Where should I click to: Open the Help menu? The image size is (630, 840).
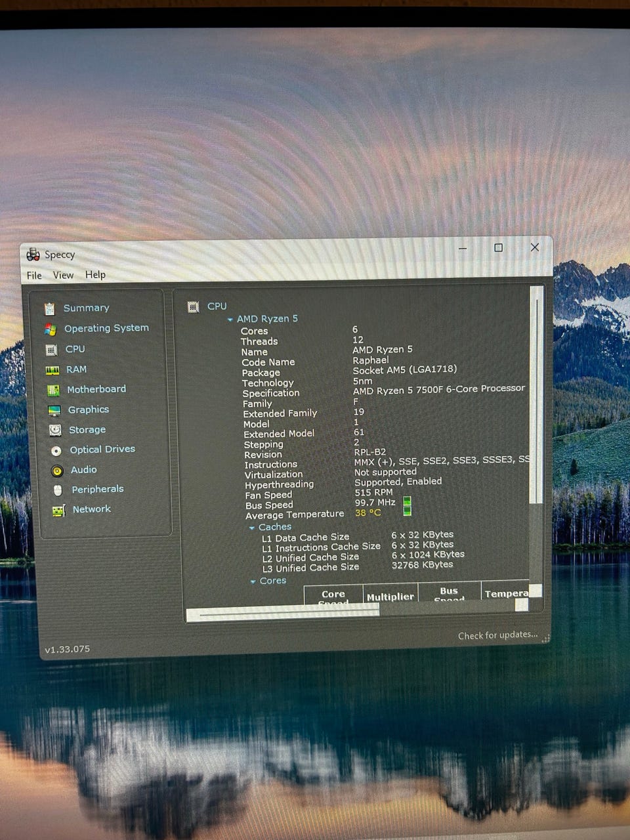click(95, 274)
